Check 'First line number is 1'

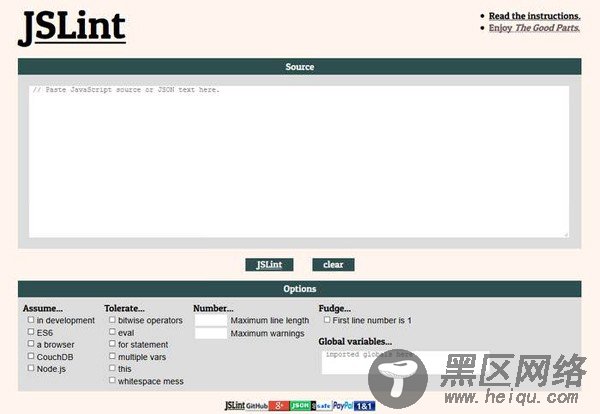click(x=327, y=319)
